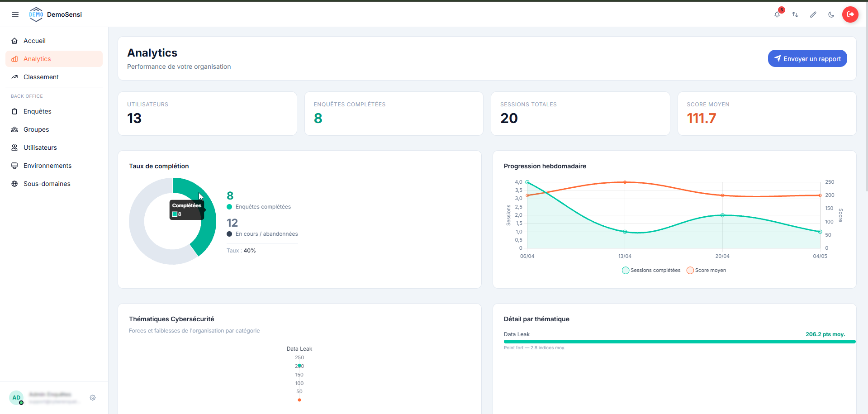Open Utilisateurs menu item

click(54, 148)
